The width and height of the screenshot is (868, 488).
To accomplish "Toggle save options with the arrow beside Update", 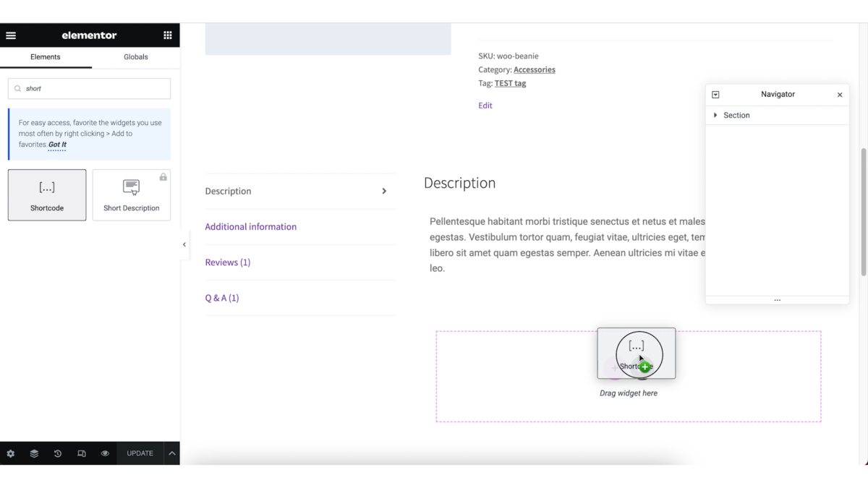I will click(171, 453).
